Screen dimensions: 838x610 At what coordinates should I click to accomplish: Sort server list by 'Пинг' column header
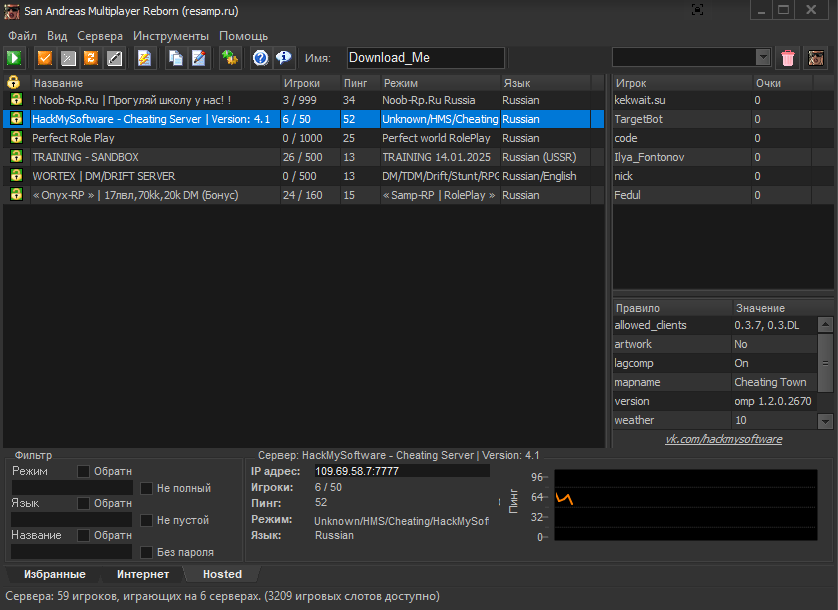356,83
